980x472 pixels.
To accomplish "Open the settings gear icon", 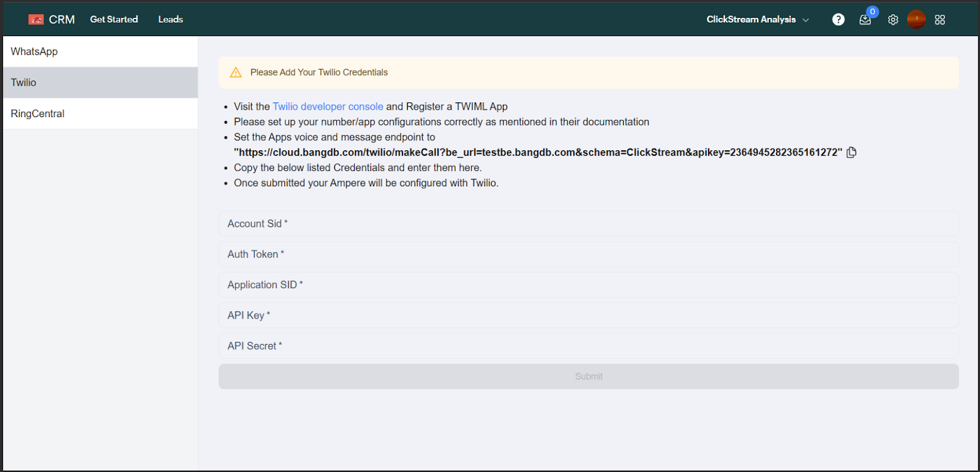I will pos(893,20).
